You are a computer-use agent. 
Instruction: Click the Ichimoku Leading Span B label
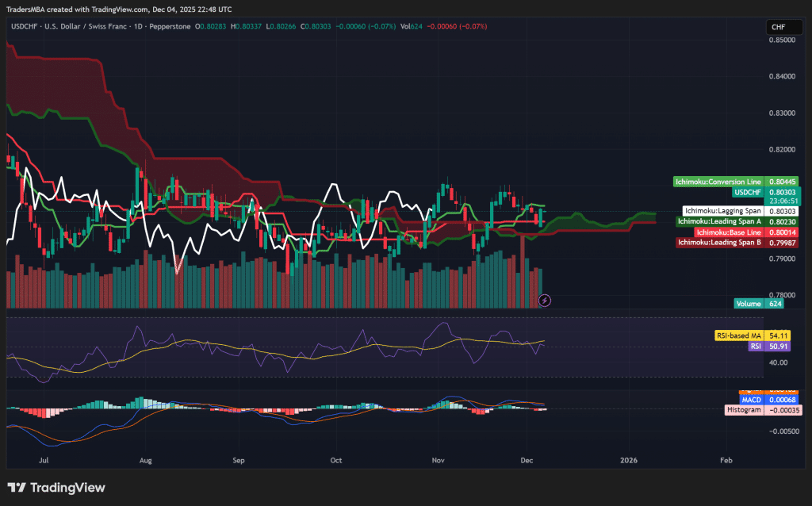click(720, 243)
